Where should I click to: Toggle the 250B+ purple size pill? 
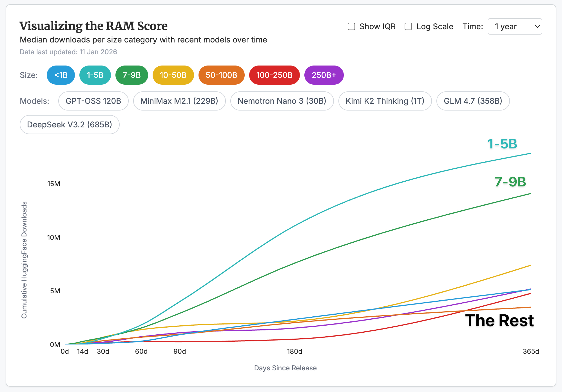(324, 75)
